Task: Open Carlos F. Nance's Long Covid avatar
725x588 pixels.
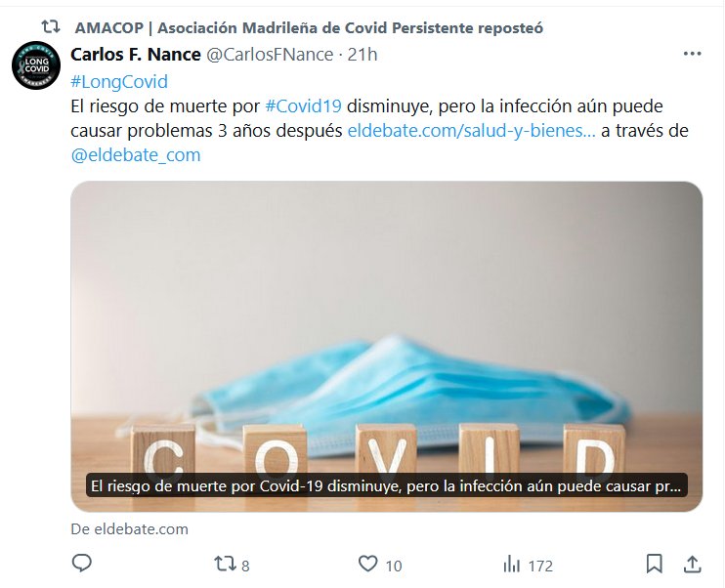Action: pos(36,65)
